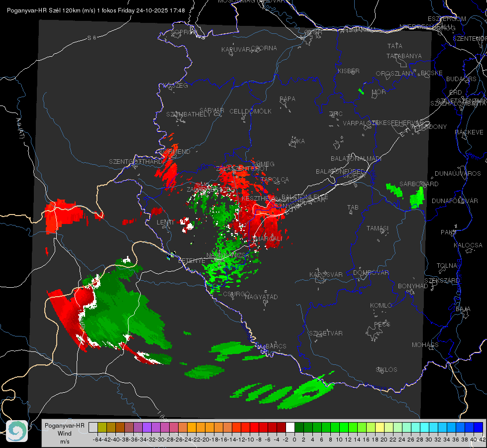
Task: Click the KISBER city label
Action: [x=349, y=71]
